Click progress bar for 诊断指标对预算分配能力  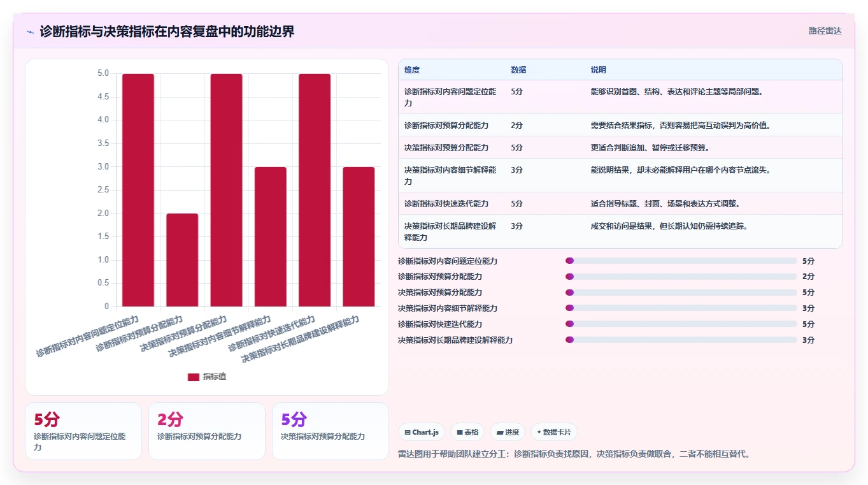681,277
